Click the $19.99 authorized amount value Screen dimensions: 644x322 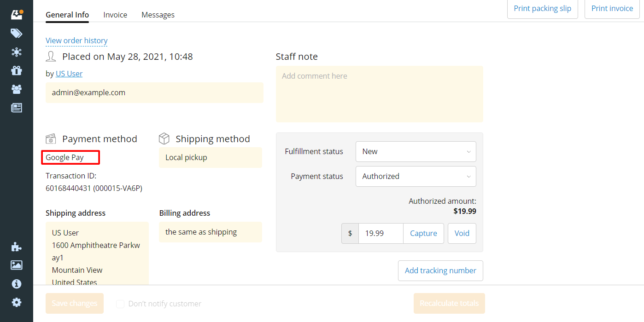click(x=465, y=212)
